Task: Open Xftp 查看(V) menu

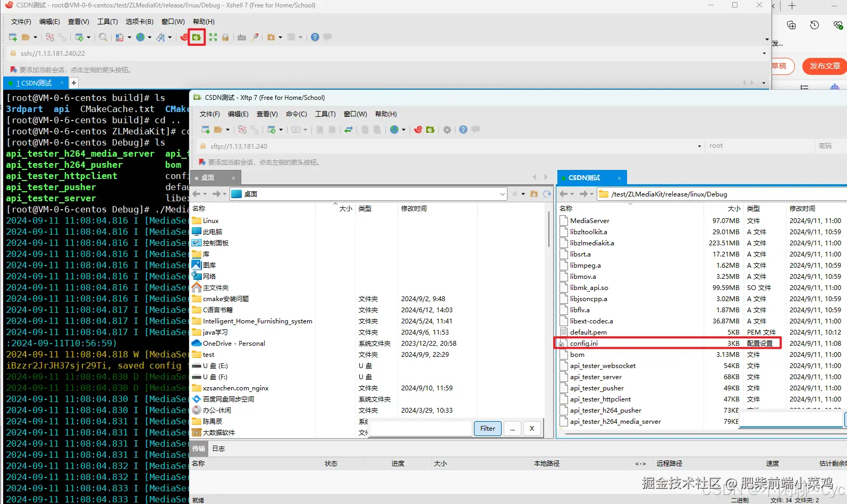Action: (x=267, y=114)
